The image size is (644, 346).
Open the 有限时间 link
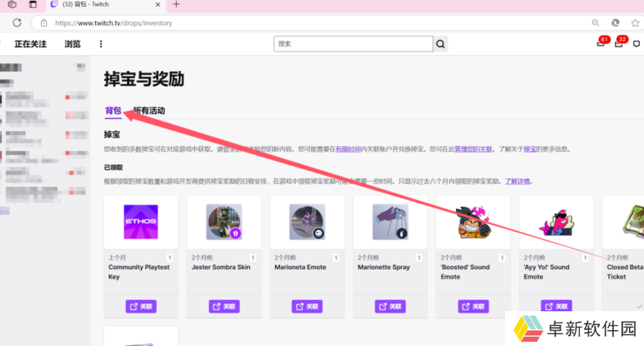348,149
